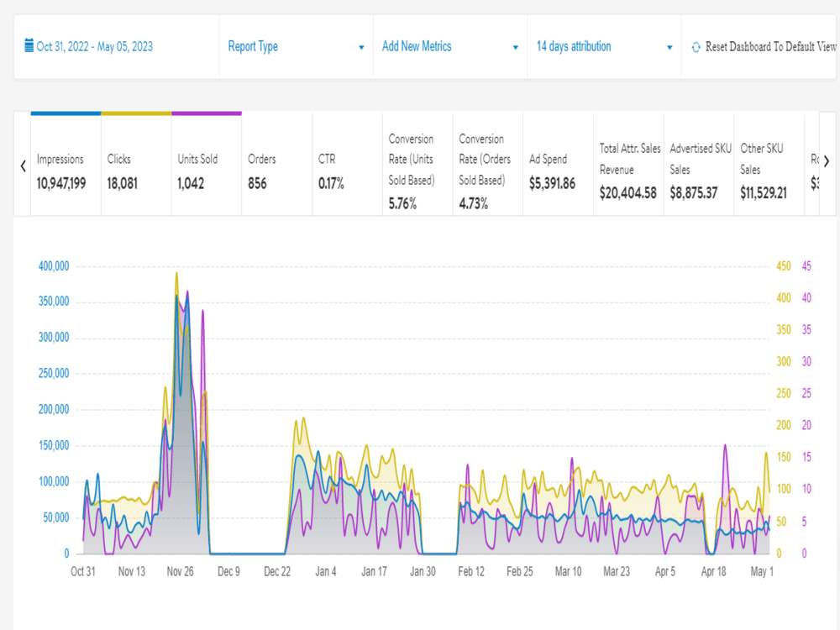The height and width of the screenshot is (630, 840).
Task: Click the 14 days attribution dropdown arrow
Action: click(669, 48)
